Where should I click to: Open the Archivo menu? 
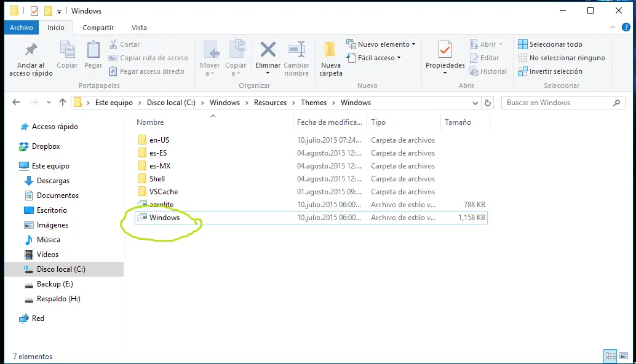click(x=22, y=28)
